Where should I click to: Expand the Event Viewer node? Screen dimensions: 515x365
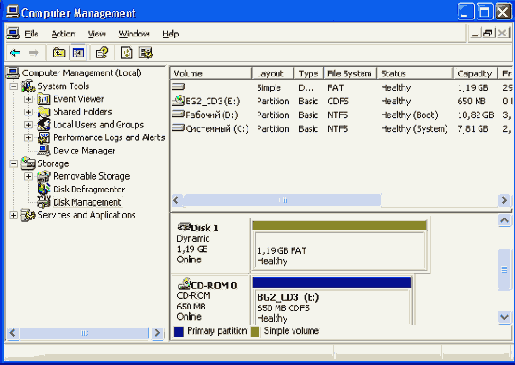(x=28, y=99)
